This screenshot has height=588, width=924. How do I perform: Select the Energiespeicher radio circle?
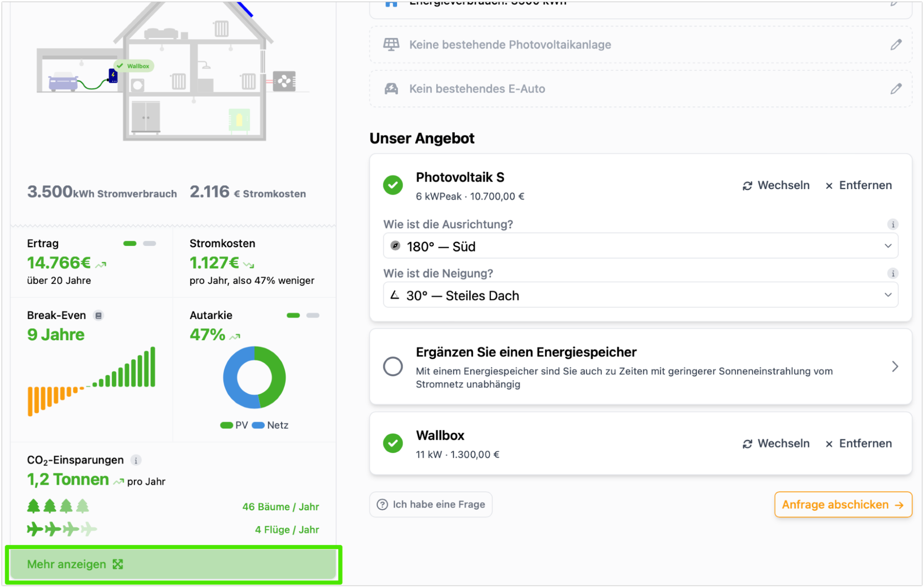[x=393, y=367]
